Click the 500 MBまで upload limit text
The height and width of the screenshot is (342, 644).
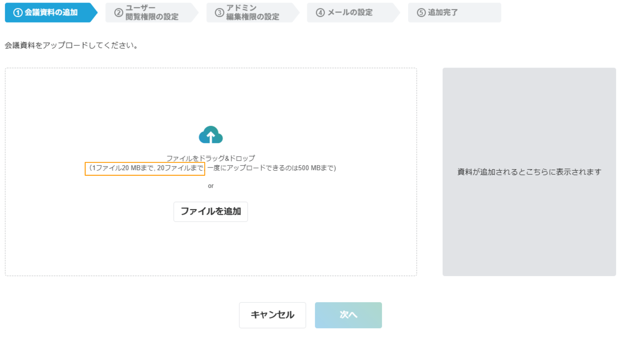point(316,168)
